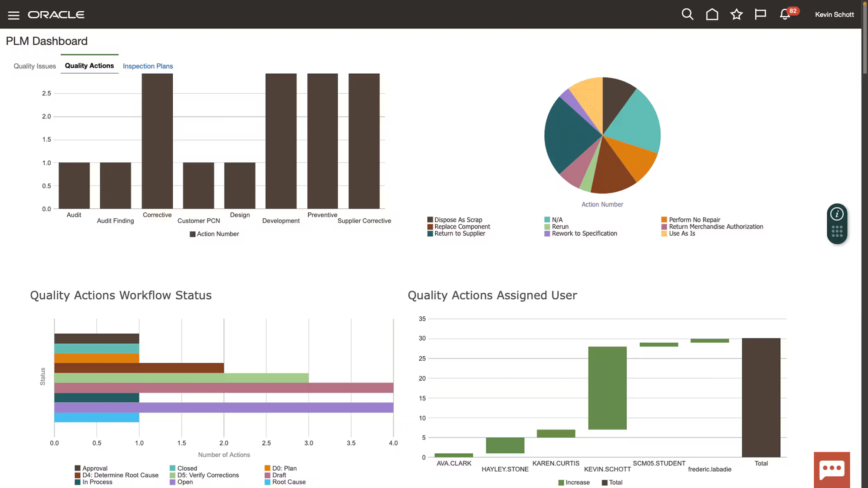Open the notifications bell
Viewport: 868px width, 488px height.
pos(784,14)
